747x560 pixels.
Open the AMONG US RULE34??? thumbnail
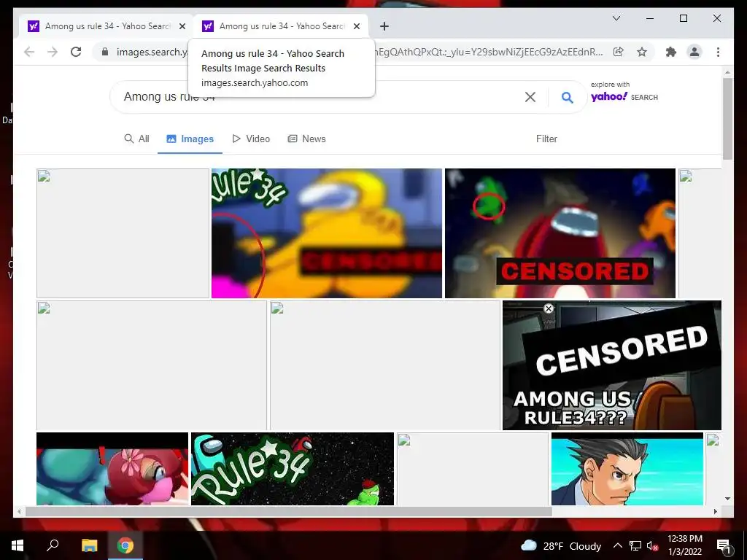(612, 365)
